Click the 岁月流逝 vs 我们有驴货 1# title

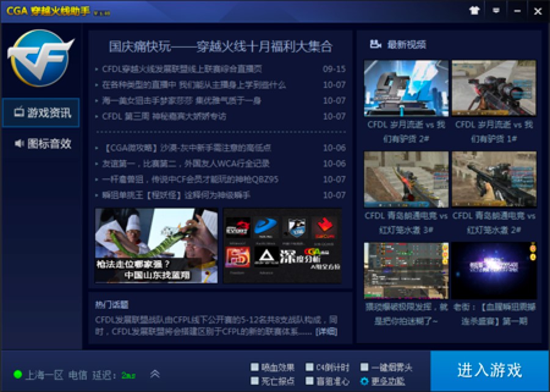point(494,132)
